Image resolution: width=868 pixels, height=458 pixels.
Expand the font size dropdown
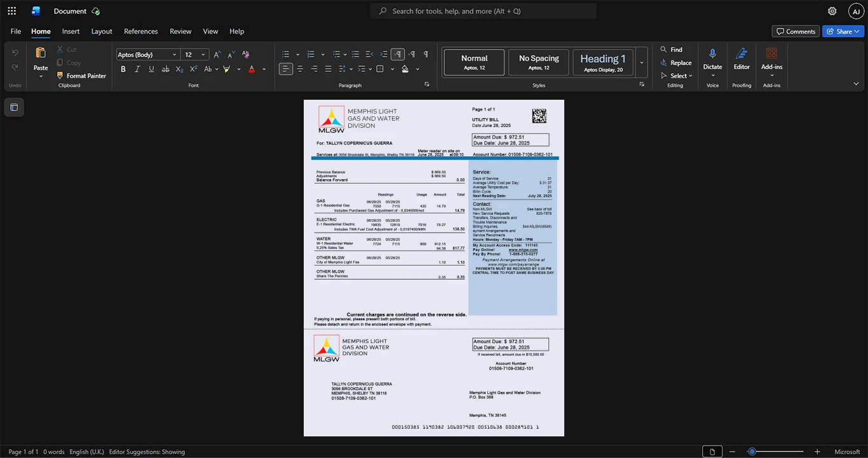click(203, 55)
